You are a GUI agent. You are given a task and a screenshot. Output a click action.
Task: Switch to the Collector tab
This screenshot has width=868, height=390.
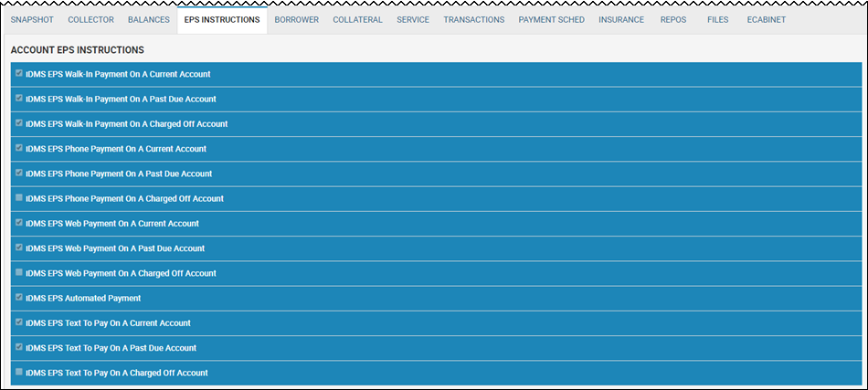[x=90, y=19]
